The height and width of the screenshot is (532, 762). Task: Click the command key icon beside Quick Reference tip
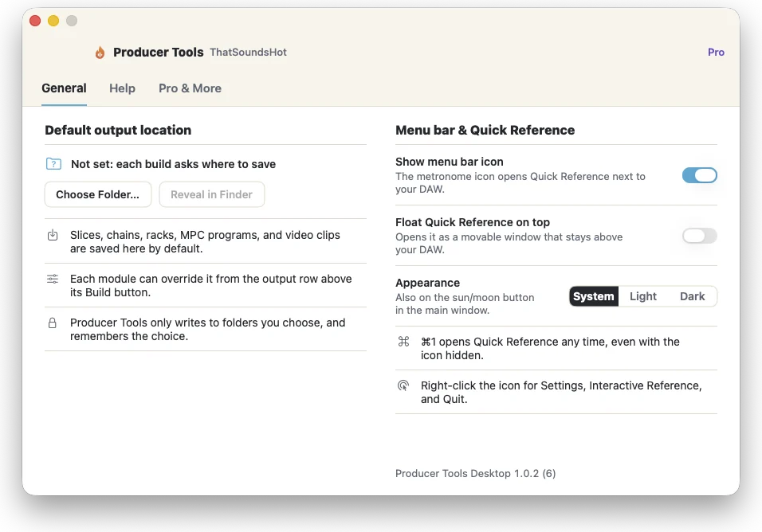pos(403,342)
